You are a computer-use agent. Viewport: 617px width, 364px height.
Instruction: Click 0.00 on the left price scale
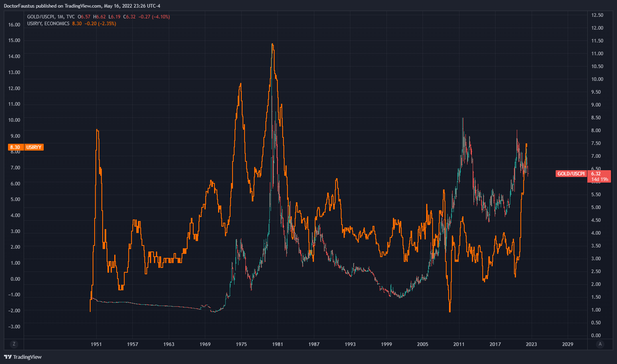click(x=15, y=279)
